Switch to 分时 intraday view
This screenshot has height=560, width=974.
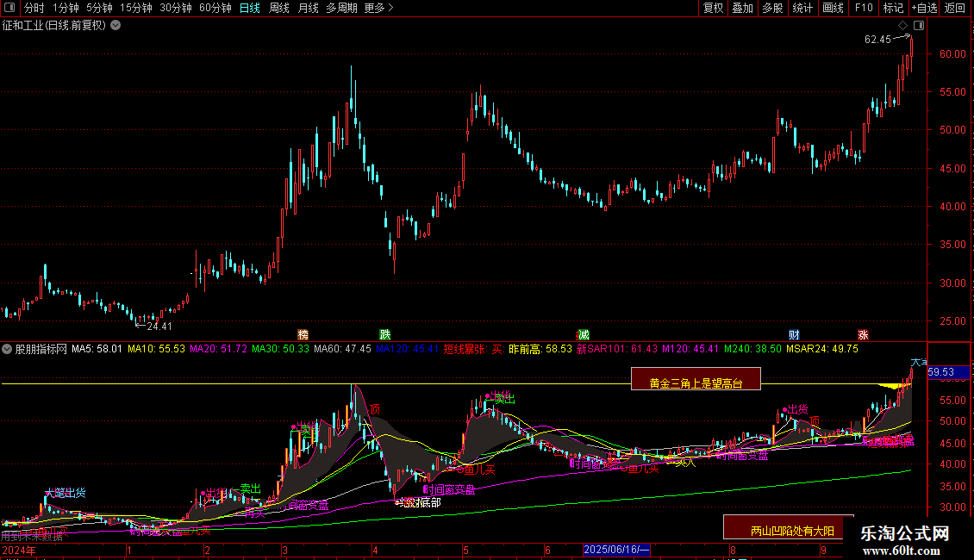coord(34,8)
